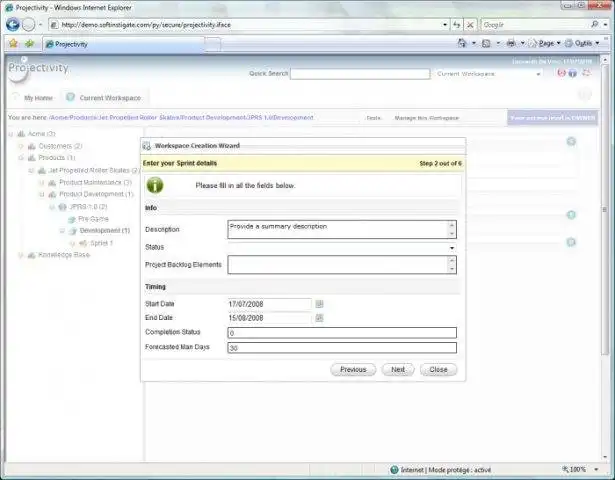Screen dimensions: 615x480
Task: Click the Sprint 1 icon in the tree
Action: [x=83, y=243]
